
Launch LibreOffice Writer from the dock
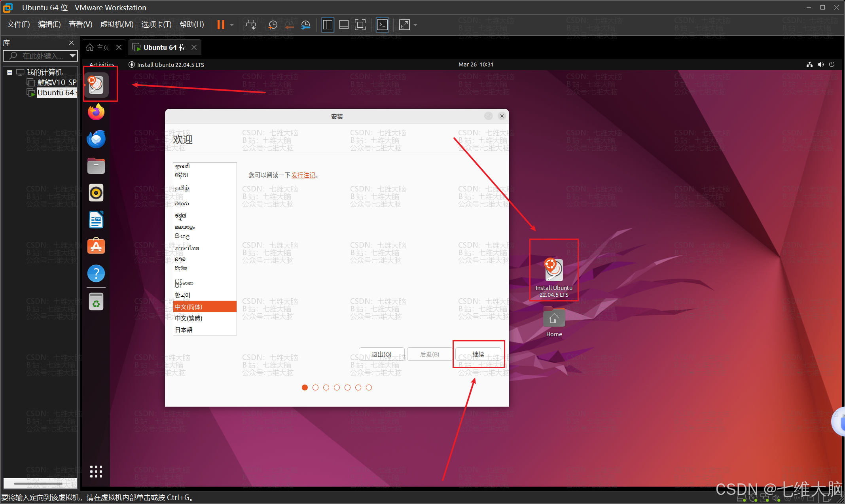click(x=96, y=220)
